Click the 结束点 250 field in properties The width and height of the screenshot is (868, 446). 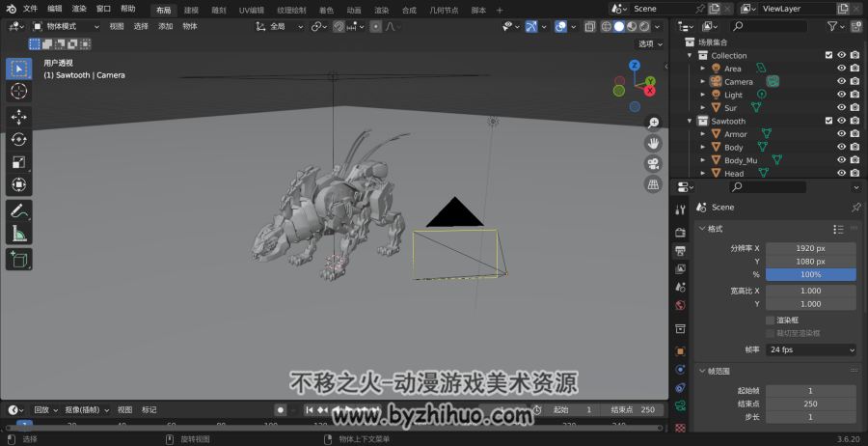pyautogui.click(x=811, y=404)
